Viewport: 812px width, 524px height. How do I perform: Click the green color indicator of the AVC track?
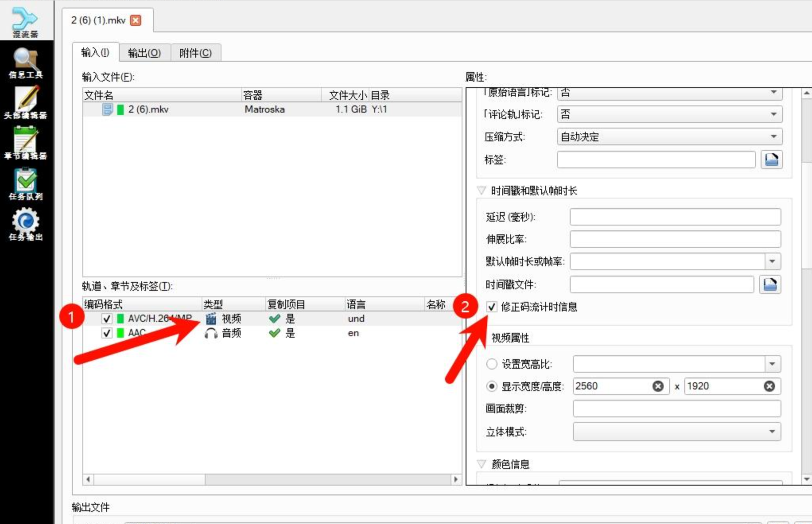pos(120,319)
